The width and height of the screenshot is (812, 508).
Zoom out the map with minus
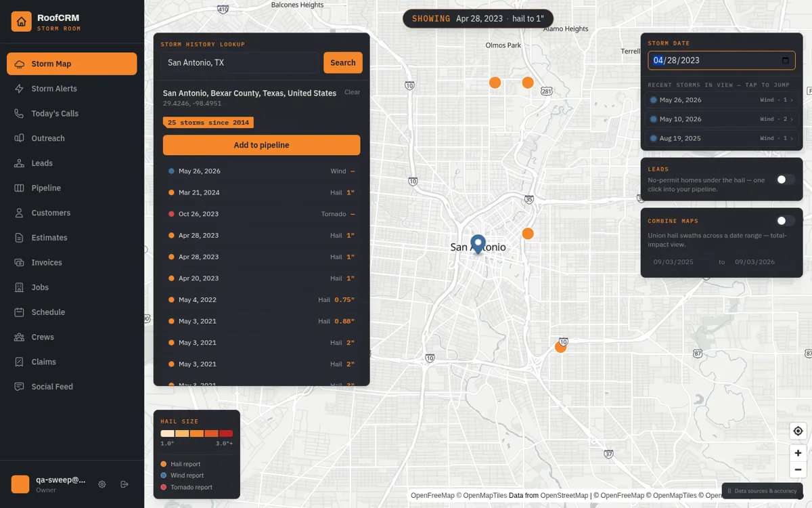798,469
